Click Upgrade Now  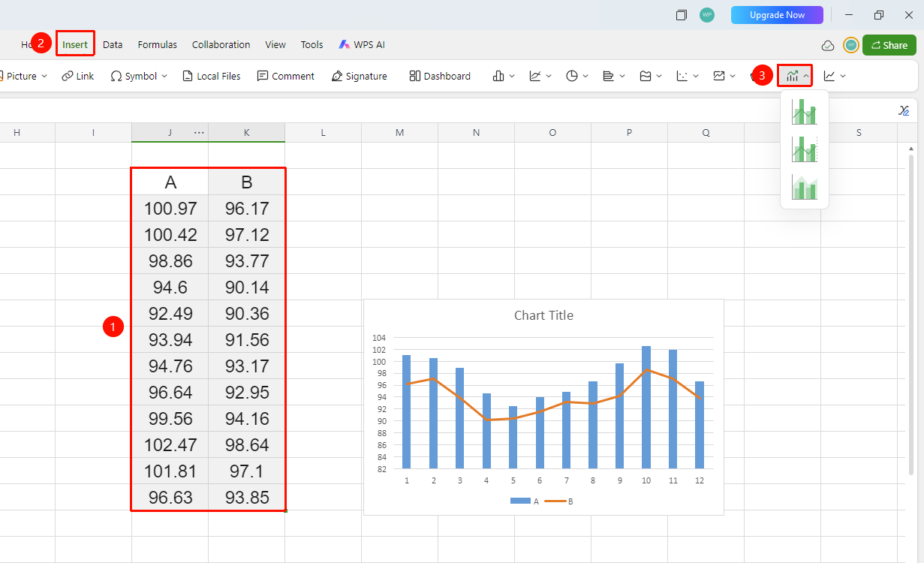777,15
